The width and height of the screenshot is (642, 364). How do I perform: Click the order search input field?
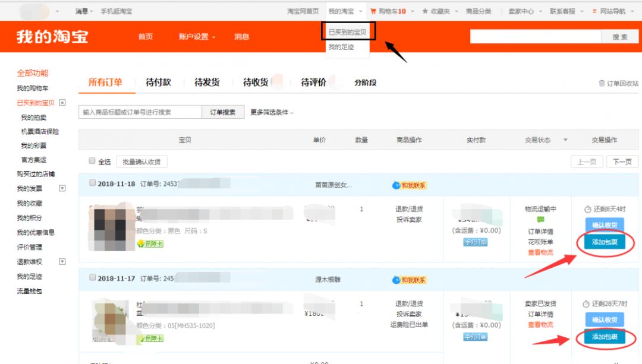[x=140, y=112]
